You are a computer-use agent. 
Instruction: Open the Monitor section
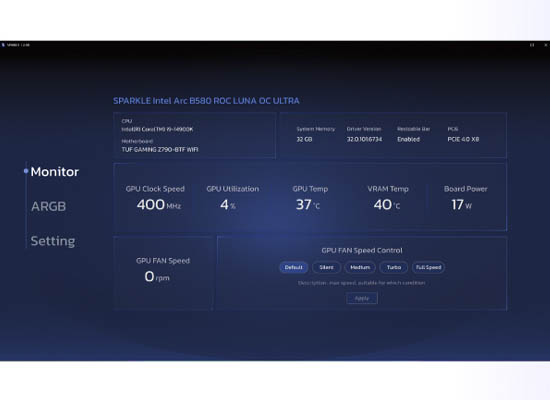point(54,172)
